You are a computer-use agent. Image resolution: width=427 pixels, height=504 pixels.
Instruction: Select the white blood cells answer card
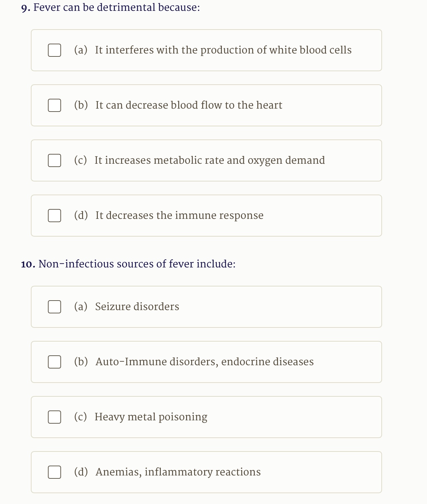pos(206,50)
